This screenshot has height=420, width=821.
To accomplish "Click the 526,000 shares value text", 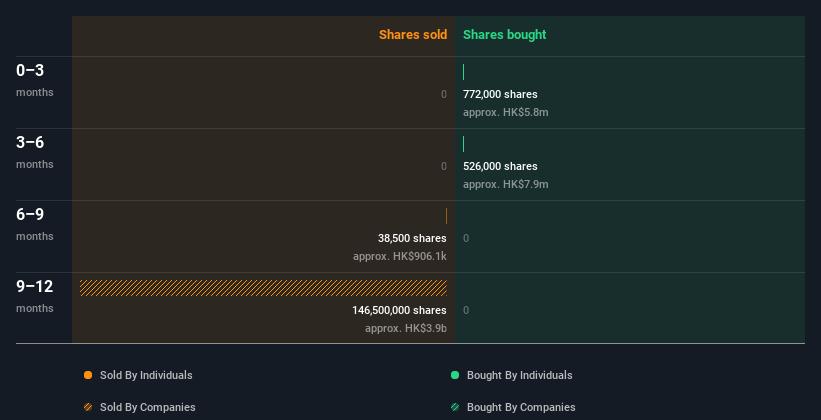I will click(x=500, y=166).
